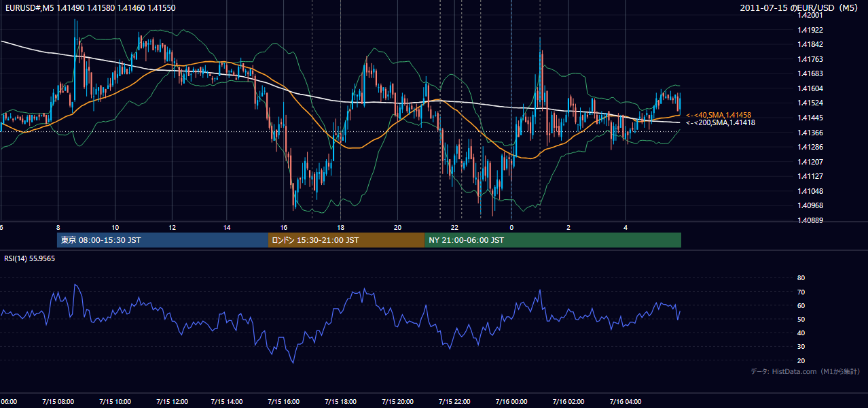Click hour label 12 under the price chart
The height and width of the screenshot is (408, 868).
pos(172,227)
